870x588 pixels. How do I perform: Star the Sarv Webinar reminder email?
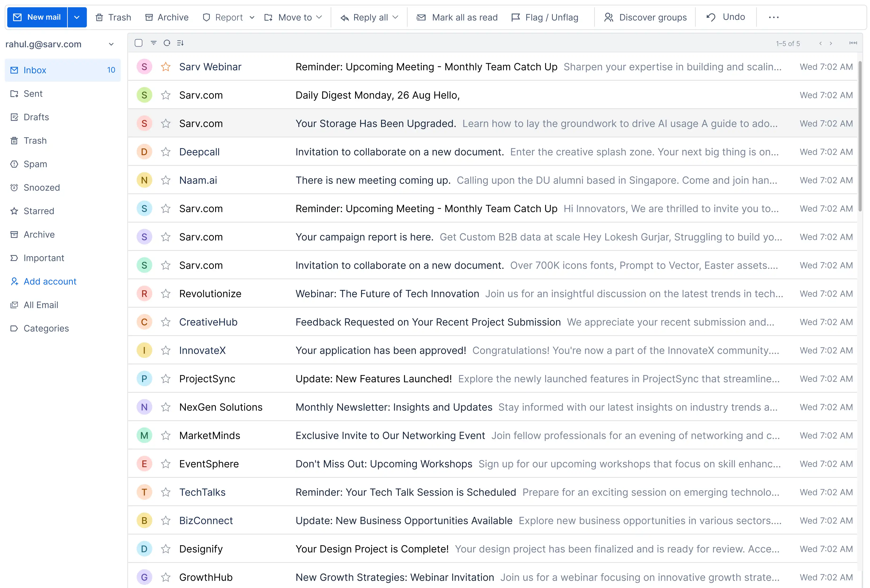coord(166,67)
